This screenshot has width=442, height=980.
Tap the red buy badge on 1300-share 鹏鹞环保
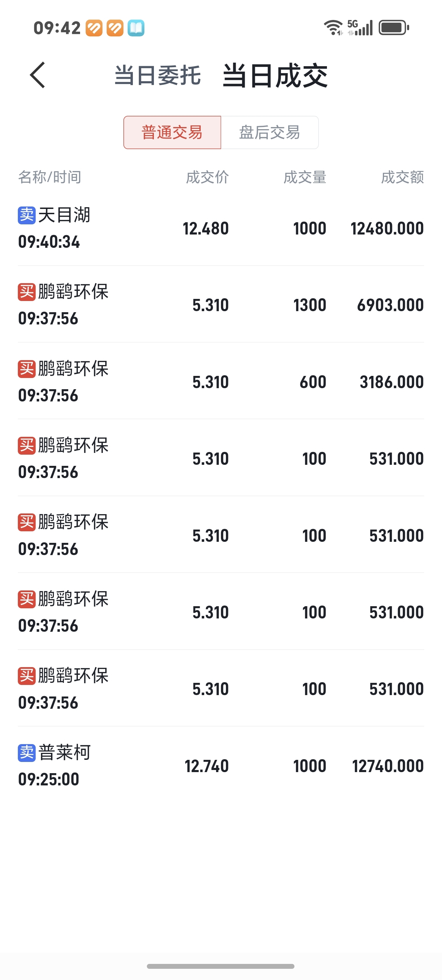coord(27,292)
